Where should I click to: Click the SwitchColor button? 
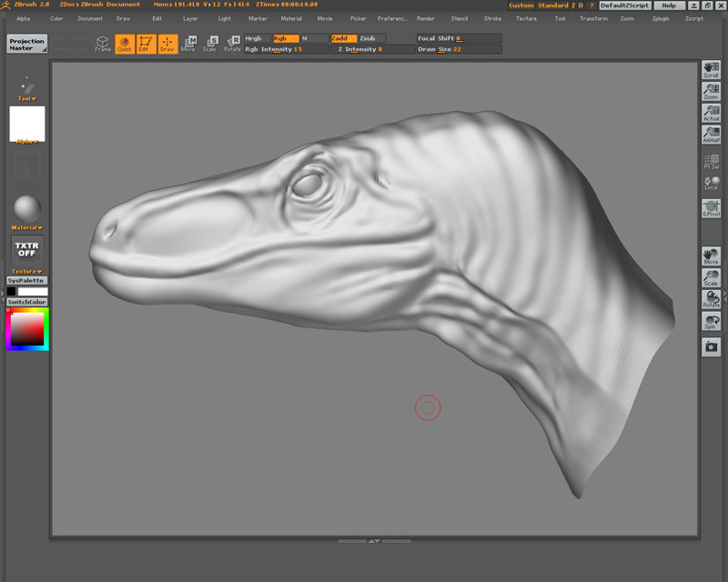click(x=27, y=302)
